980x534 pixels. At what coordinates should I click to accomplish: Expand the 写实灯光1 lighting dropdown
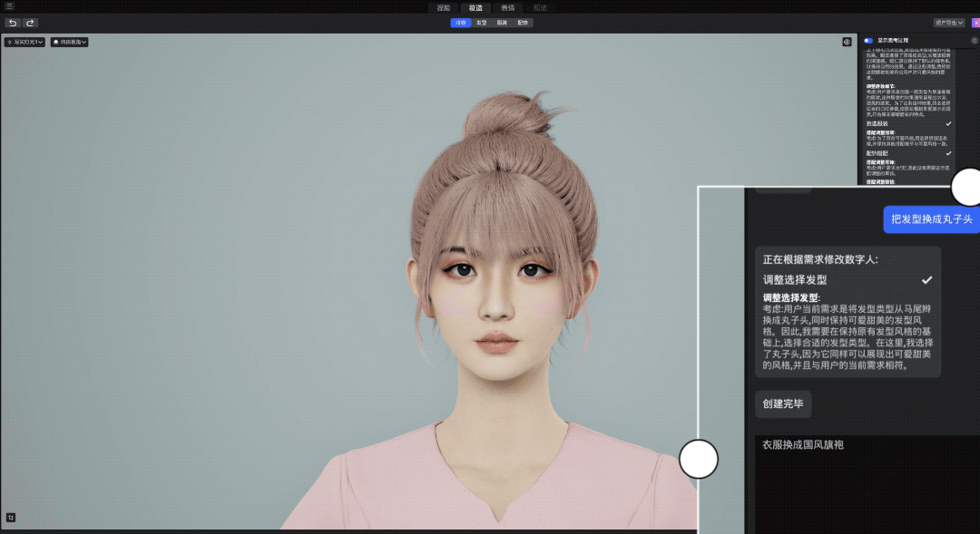39,41
